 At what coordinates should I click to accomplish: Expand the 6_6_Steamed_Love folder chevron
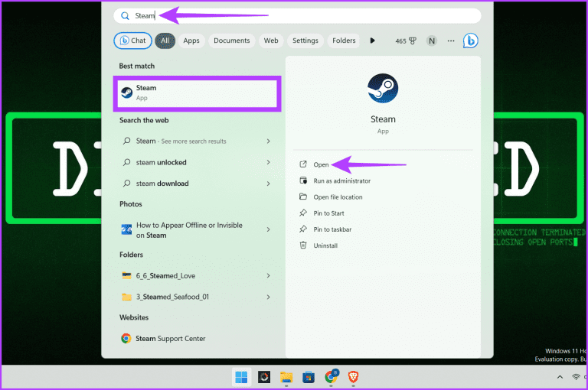tap(268, 275)
